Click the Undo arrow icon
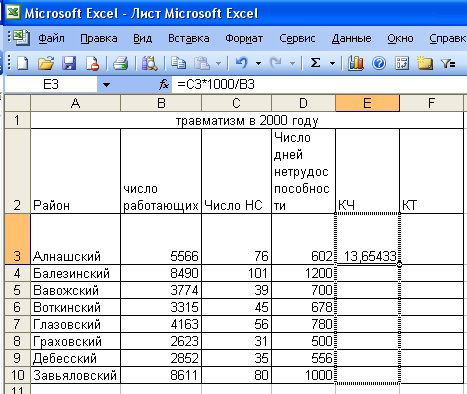467x394 pixels. point(242,63)
